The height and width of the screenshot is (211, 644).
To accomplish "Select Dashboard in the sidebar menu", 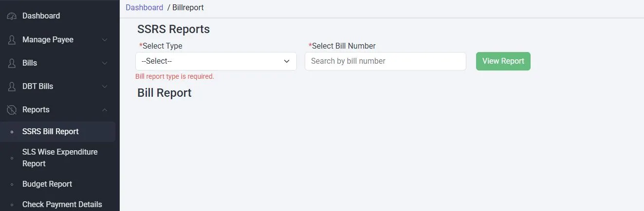I will 41,16.
